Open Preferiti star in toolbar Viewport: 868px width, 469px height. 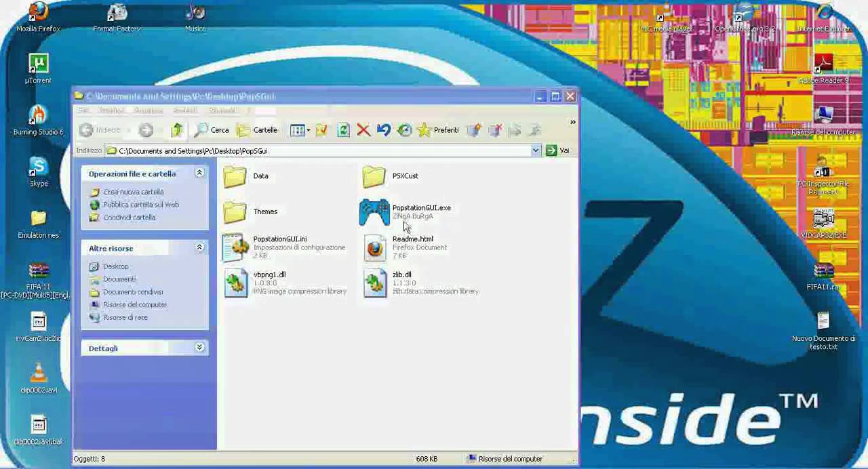[438, 130]
